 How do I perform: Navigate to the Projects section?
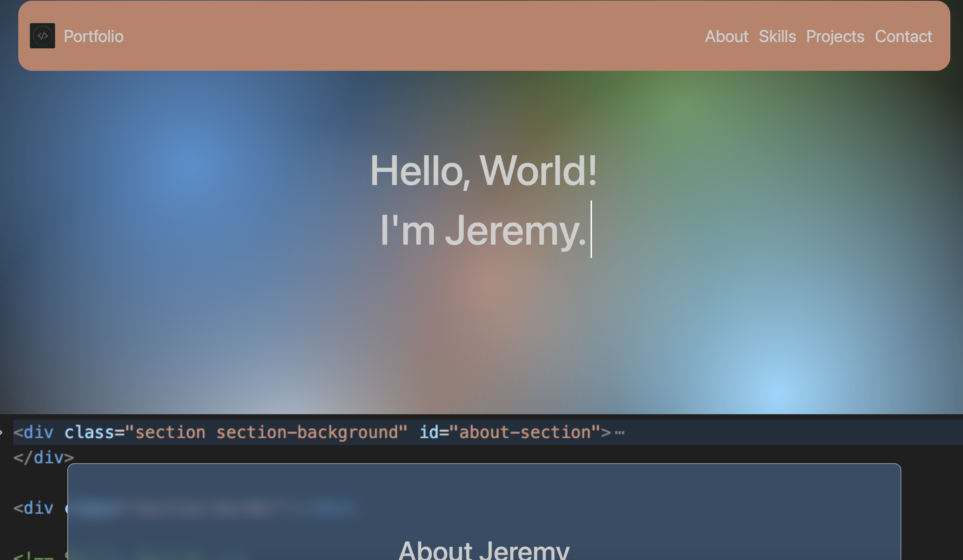click(x=835, y=37)
